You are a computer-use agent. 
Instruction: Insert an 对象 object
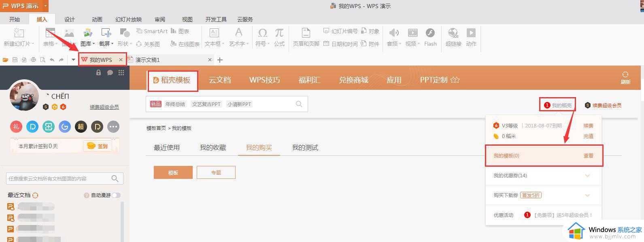[370, 31]
